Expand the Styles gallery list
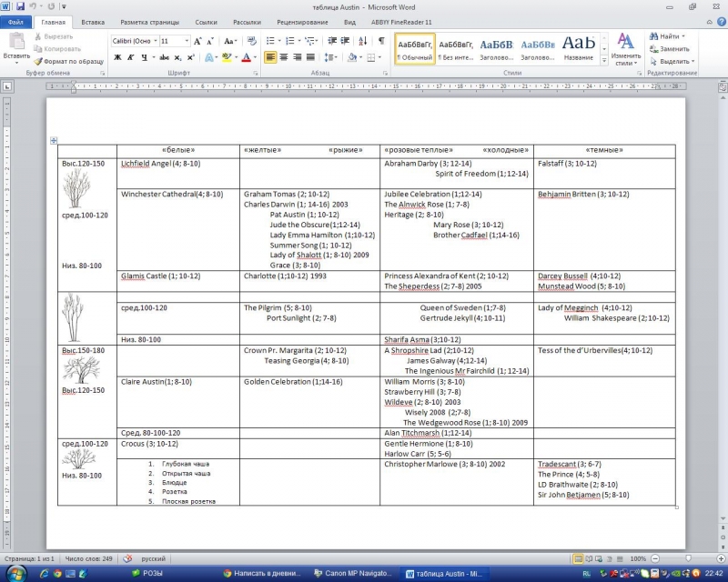The image size is (728, 582). coord(604,60)
